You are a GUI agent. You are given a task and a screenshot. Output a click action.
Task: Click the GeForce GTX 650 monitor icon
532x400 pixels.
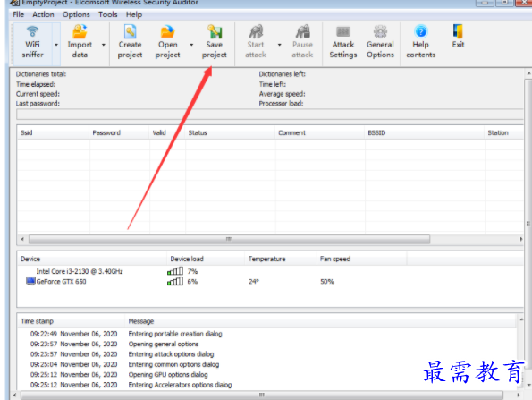click(30, 281)
